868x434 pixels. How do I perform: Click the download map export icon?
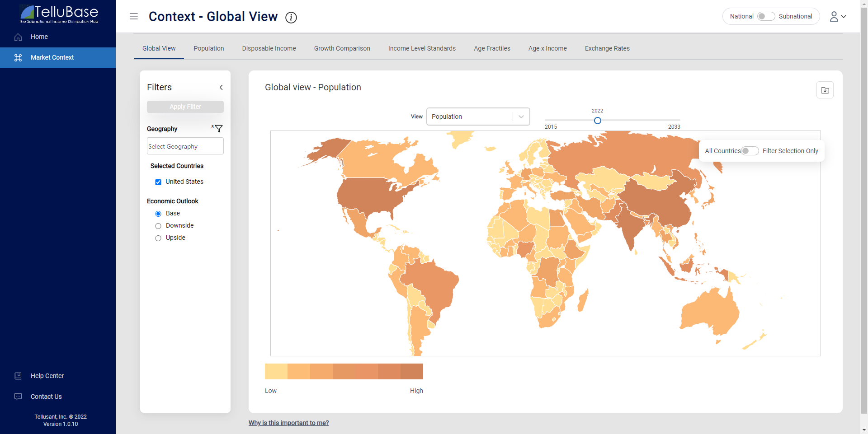point(825,90)
